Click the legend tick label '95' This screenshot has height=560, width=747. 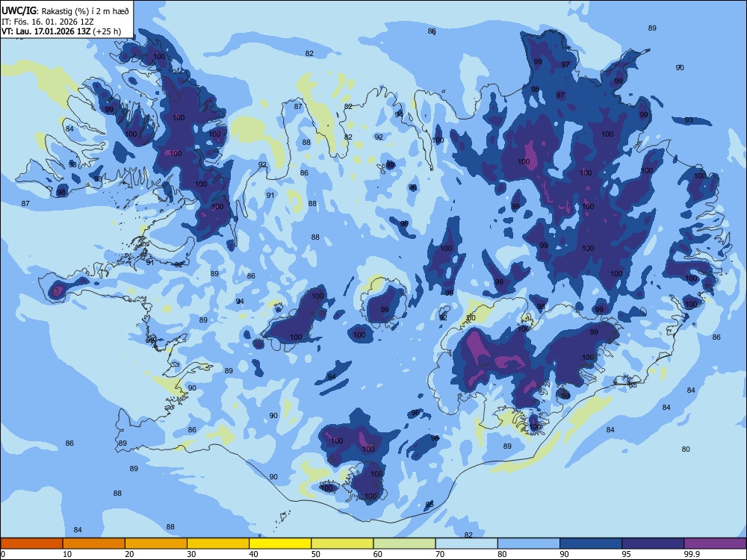coord(627,554)
